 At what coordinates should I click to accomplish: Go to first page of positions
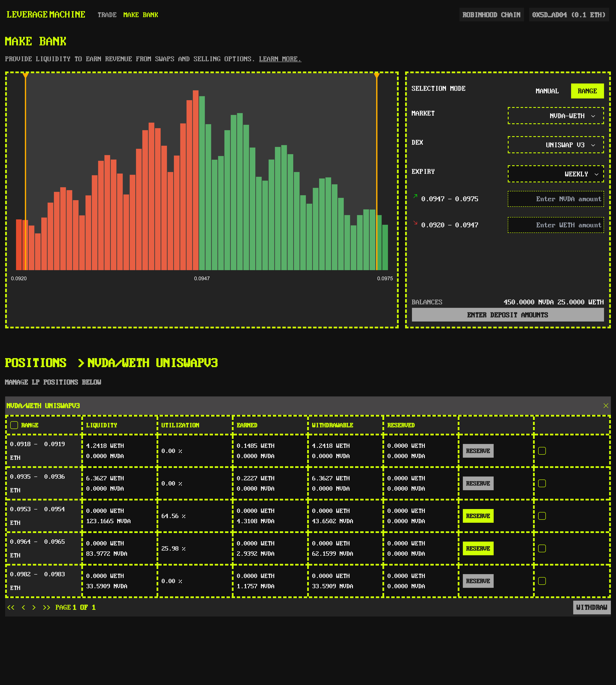point(11,608)
